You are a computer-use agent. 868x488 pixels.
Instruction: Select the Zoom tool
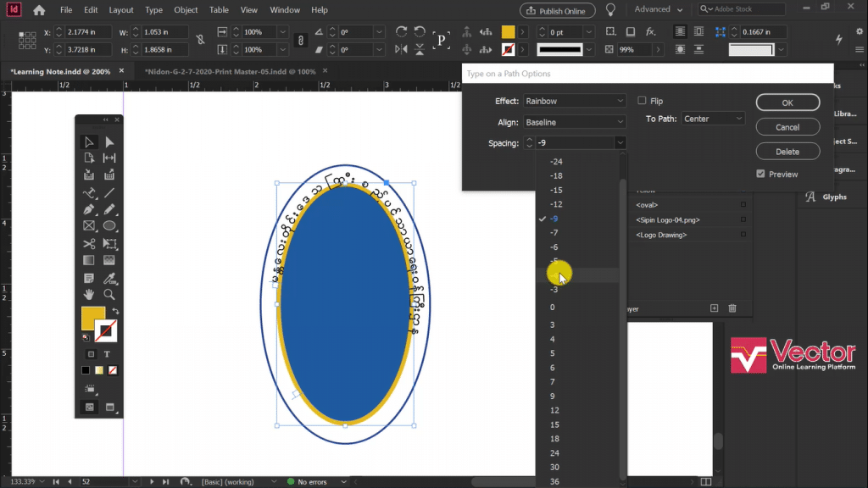[x=108, y=294]
